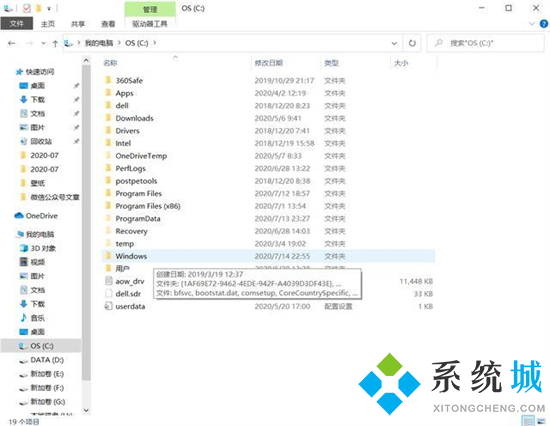Click the Properties quick access toolbar icon

(x=27, y=8)
